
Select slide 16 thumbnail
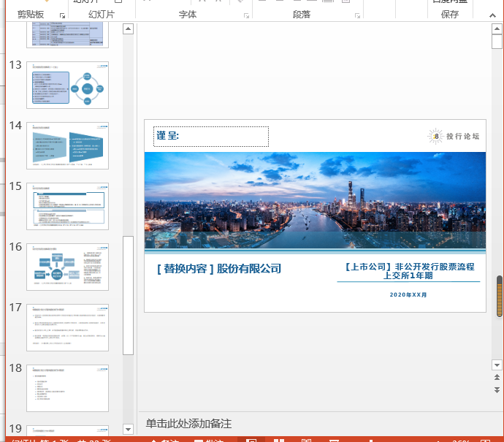(67, 267)
